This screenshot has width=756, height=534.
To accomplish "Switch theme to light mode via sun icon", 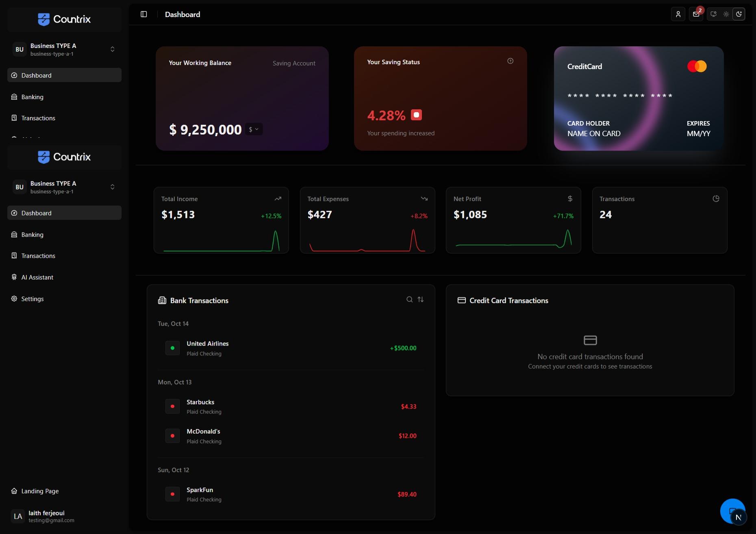I will pos(726,14).
